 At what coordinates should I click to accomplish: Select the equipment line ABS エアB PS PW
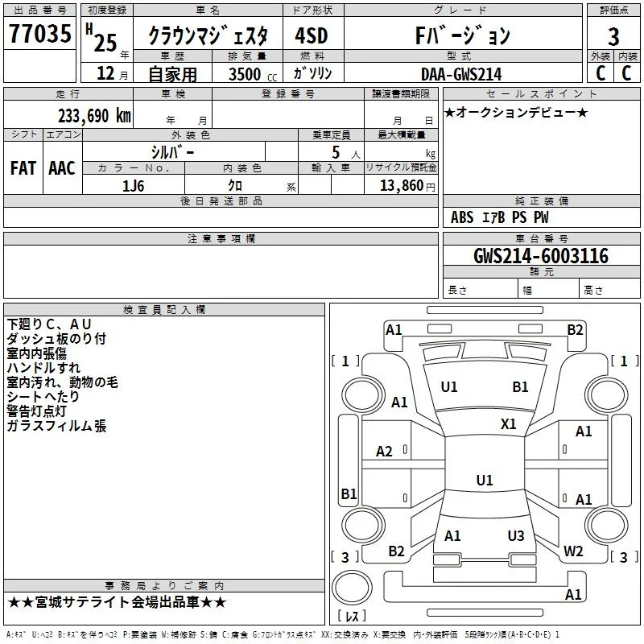coord(499,217)
